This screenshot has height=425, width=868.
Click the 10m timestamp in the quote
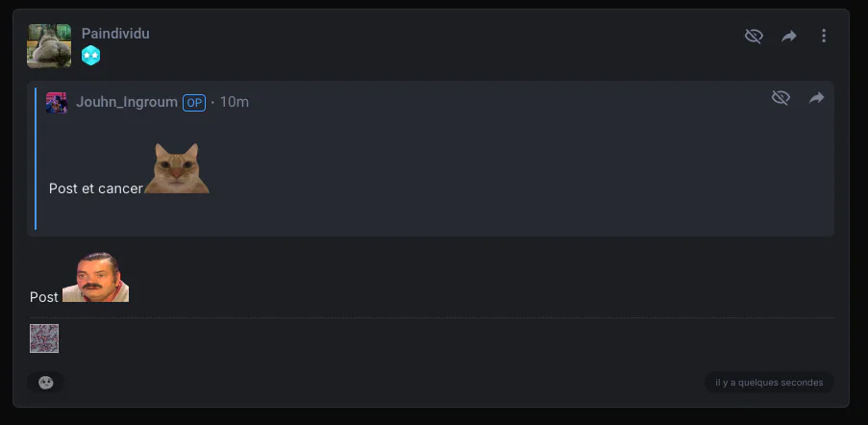[x=235, y=102]
